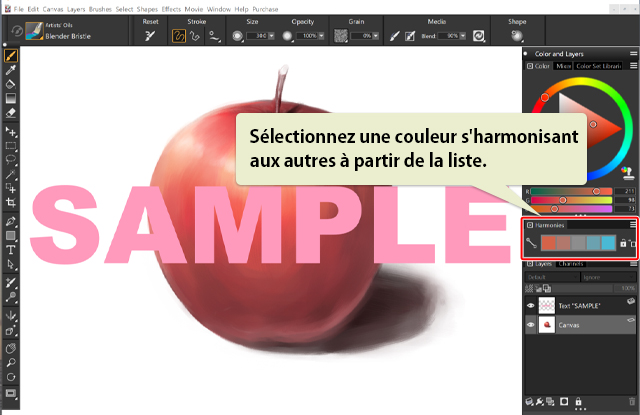Open the brush Shape profile icon

516,36
